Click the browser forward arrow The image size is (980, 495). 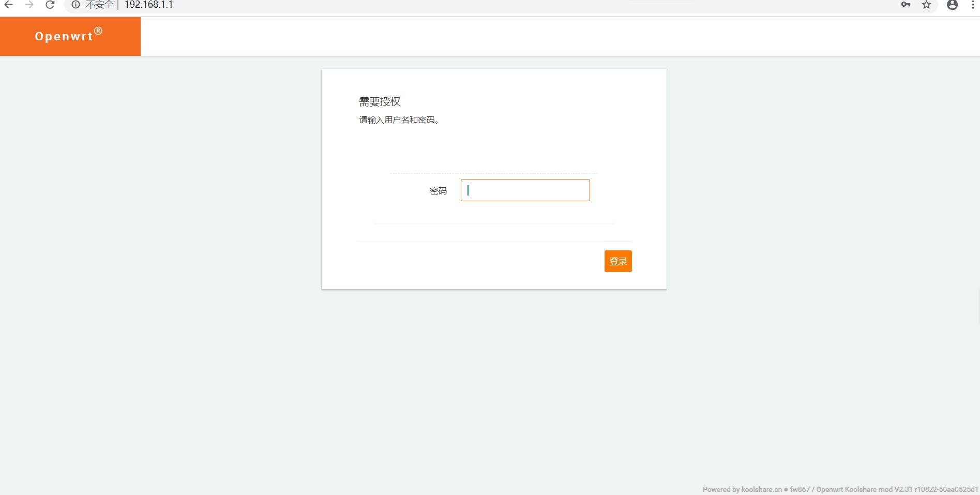[x=30, y=5]
